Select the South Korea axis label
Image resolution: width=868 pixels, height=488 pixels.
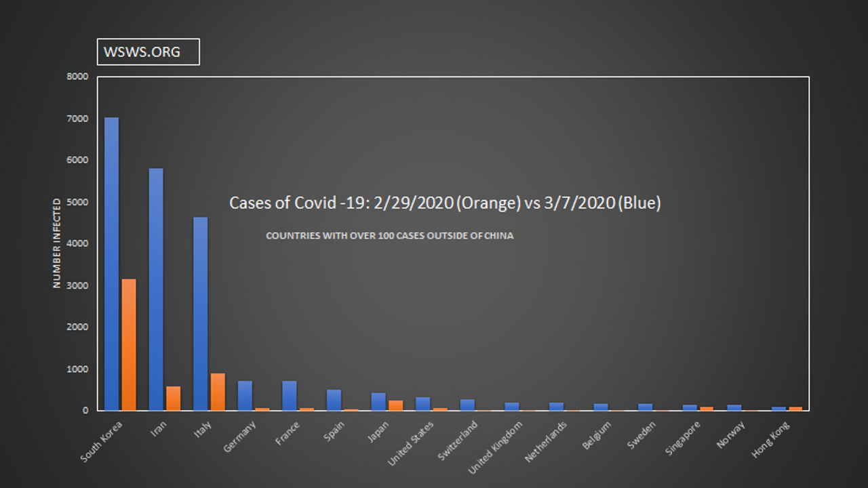click(x=102, y=441)
